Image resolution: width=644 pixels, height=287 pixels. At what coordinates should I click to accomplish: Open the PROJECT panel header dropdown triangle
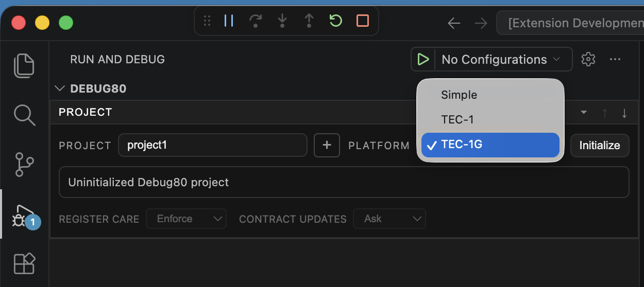point(584,112)
